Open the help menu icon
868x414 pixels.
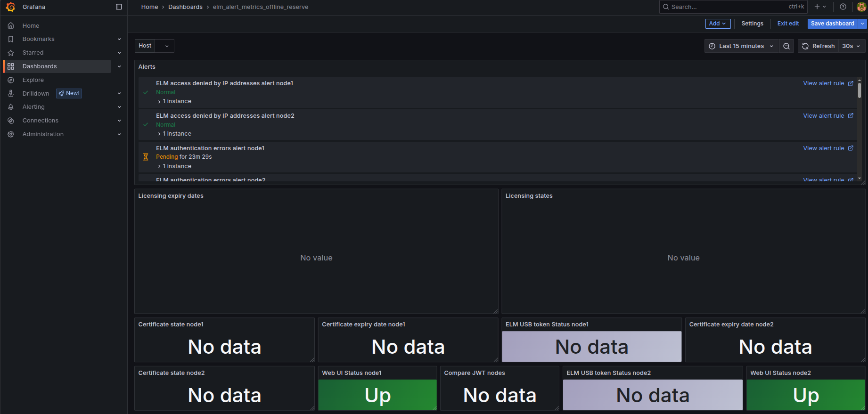pyautogui.click(x=843, y=7)
